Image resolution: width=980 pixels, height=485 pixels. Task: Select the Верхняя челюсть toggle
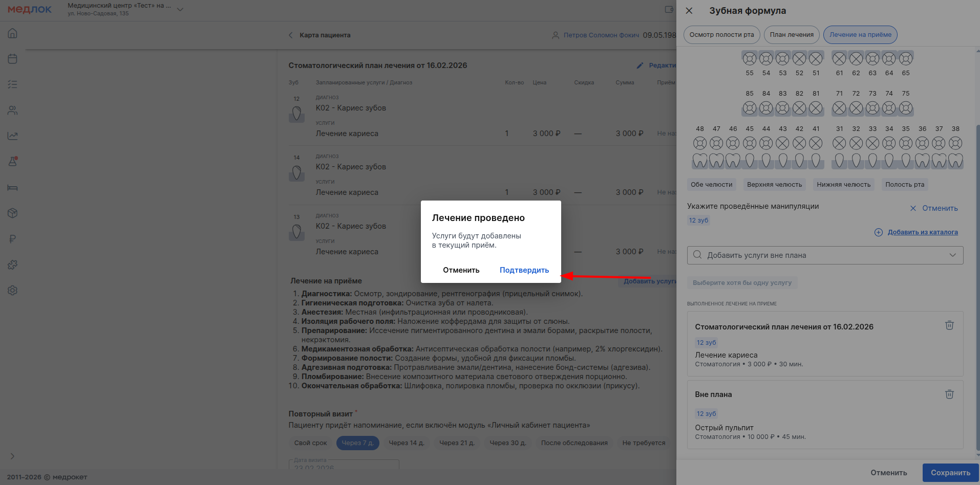774,185
